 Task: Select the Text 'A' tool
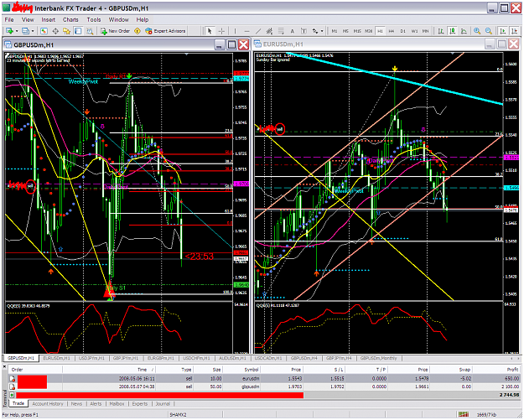pyautogui.click(x=292, y=31)
